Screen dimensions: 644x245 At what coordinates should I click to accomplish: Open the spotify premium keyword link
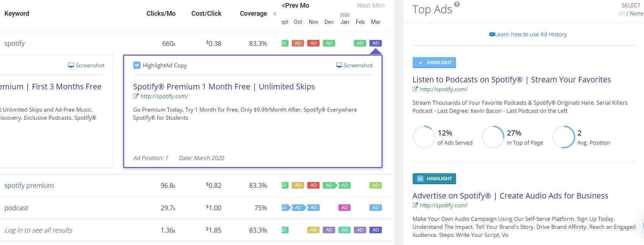click(29, 185)
